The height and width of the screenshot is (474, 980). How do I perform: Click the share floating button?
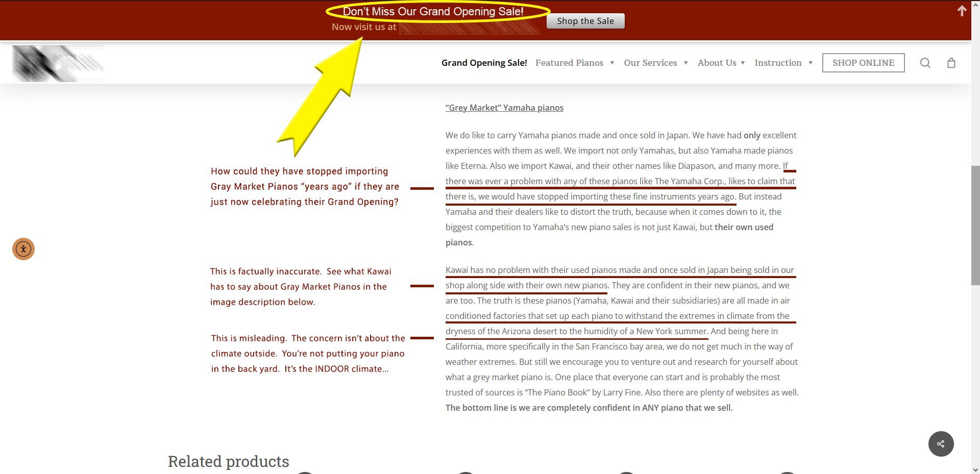click(x=941, y=444)
